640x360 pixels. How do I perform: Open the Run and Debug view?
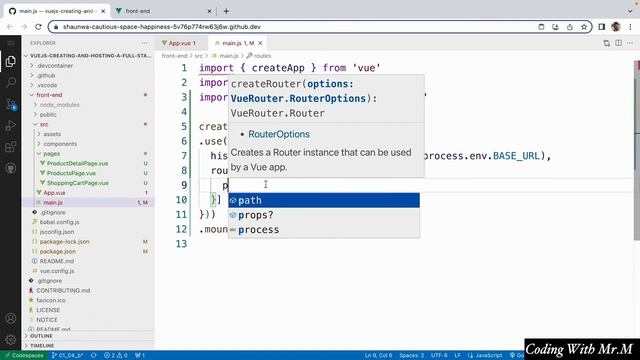(11, 125)
